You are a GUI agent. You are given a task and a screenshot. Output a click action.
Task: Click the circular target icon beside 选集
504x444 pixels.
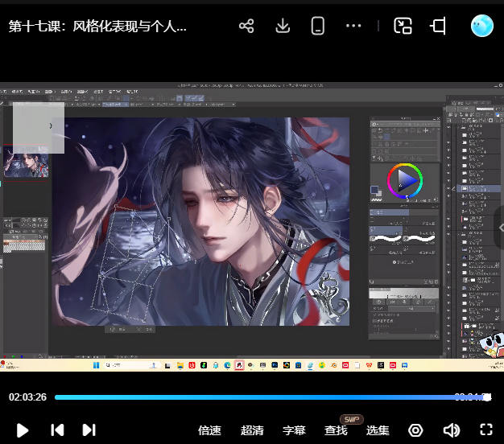point(415,430)
